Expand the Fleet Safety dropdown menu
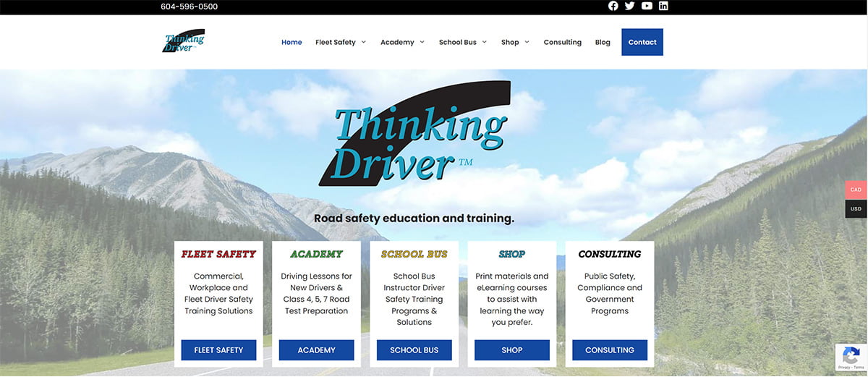The width and height of the screenshot is (868, 377). click(x=341, y=42)
